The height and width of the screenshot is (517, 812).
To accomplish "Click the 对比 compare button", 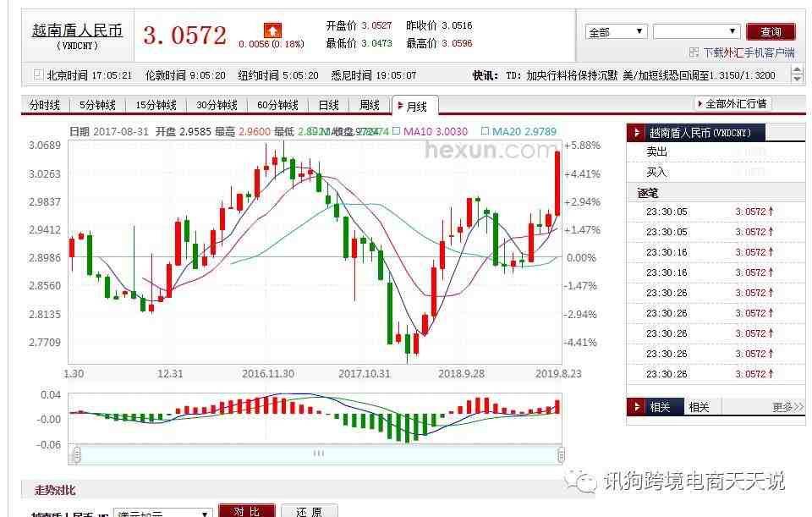I will [x=246, y=511].
